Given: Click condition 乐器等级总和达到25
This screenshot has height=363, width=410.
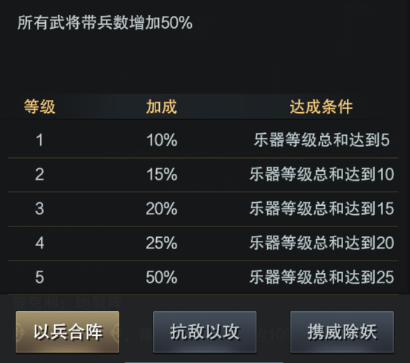Looking at the screenshot, I should [x=322, y=277].
